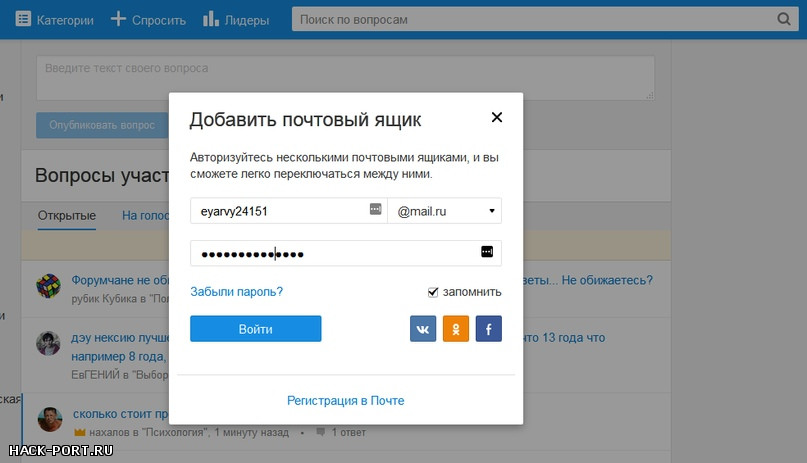Open the Категории menu in top bar

click(x=55, y=20)
